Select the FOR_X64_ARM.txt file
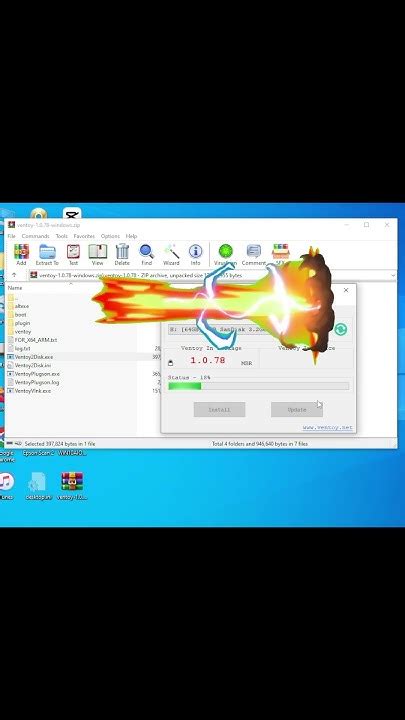 (32, 340)
